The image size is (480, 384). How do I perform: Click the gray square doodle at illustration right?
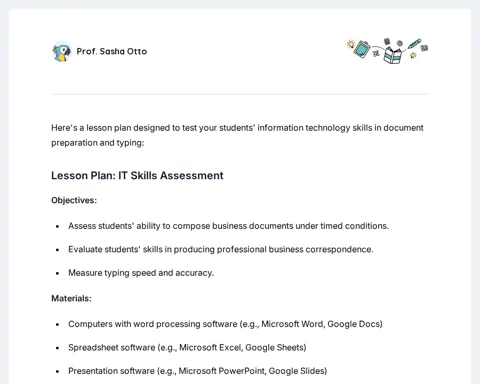pos(424,48)
